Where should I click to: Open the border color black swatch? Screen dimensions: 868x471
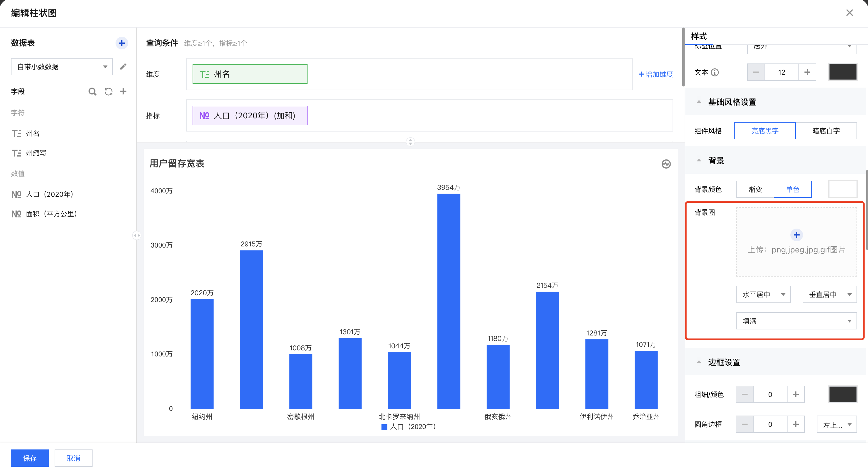tap(842, 394)
